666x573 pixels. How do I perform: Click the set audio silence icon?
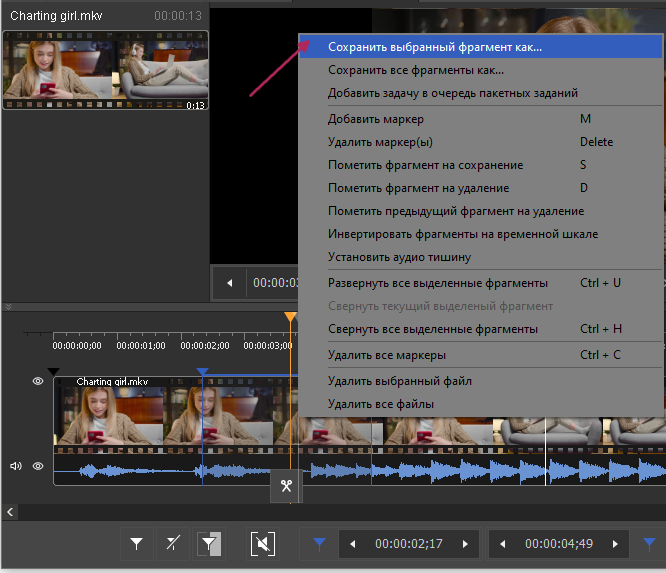262,544
